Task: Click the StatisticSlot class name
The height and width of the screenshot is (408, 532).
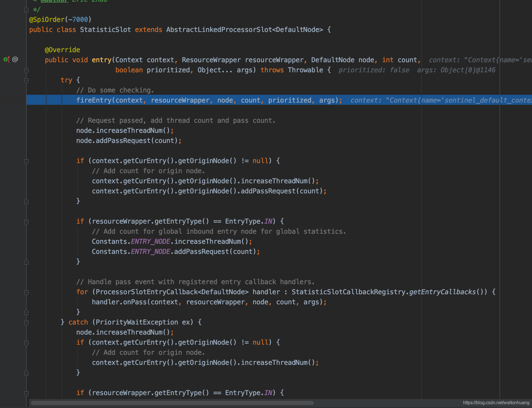Action: click(x=105, y=30)
